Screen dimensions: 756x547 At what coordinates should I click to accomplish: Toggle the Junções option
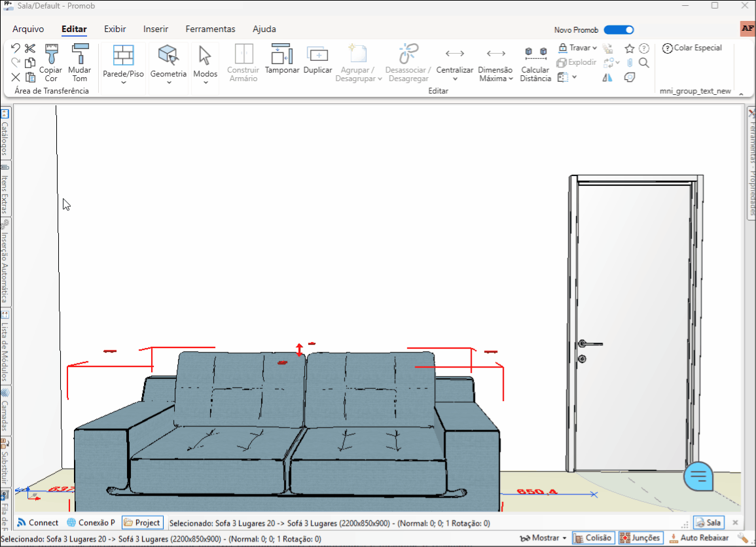(x=640, y=537)
